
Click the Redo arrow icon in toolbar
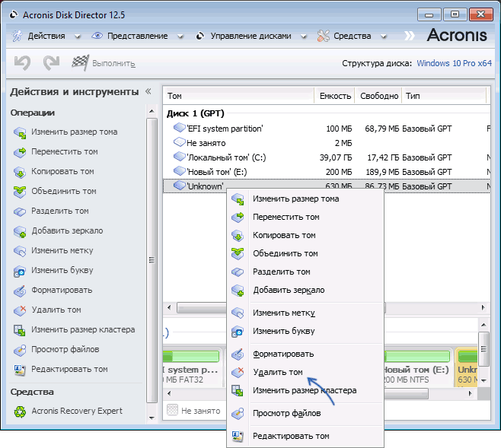[51, 64]
